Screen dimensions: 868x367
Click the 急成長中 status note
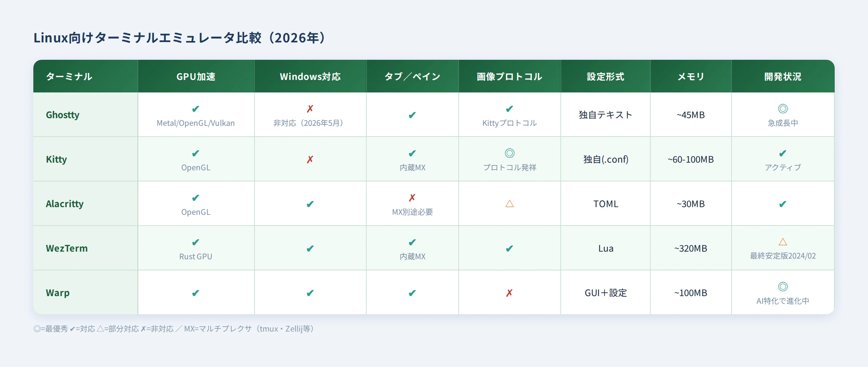coord(783,123)
